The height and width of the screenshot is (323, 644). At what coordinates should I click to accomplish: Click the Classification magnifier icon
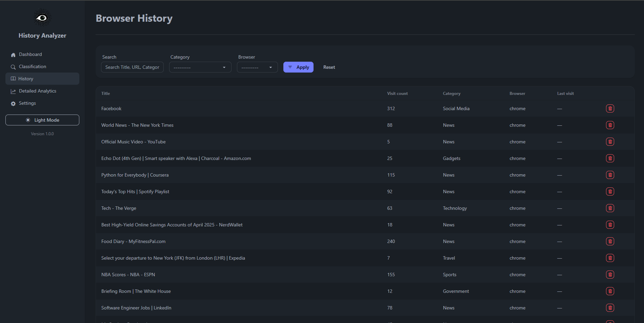point(13,66)
